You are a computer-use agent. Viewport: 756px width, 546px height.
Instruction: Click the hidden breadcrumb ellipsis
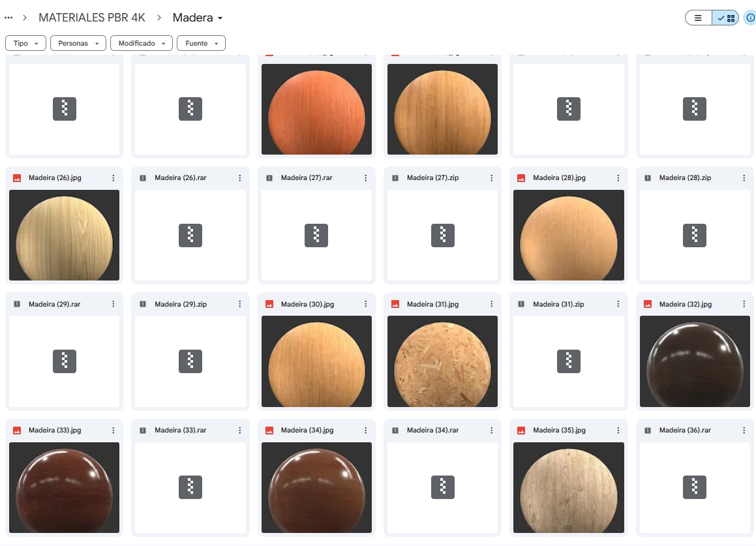click(8, 18)
